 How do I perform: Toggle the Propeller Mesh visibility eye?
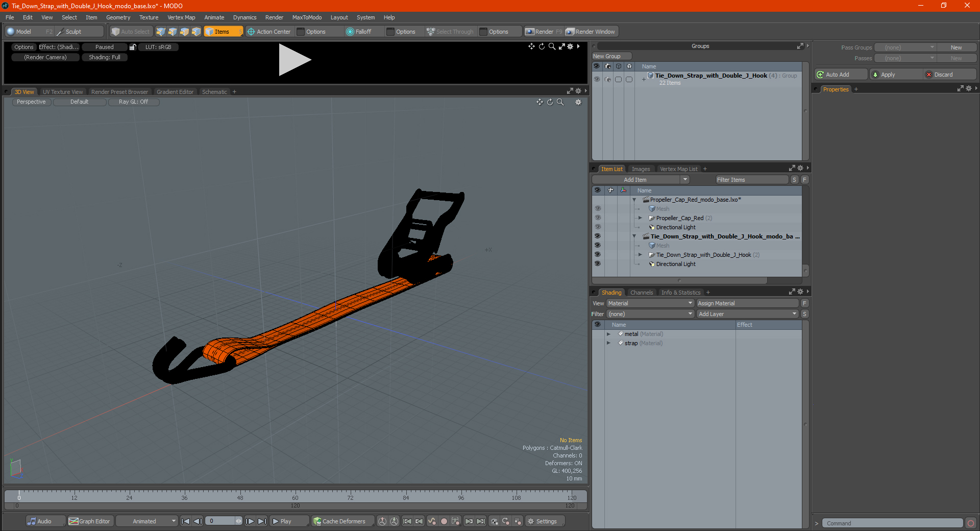click(597, 209)
